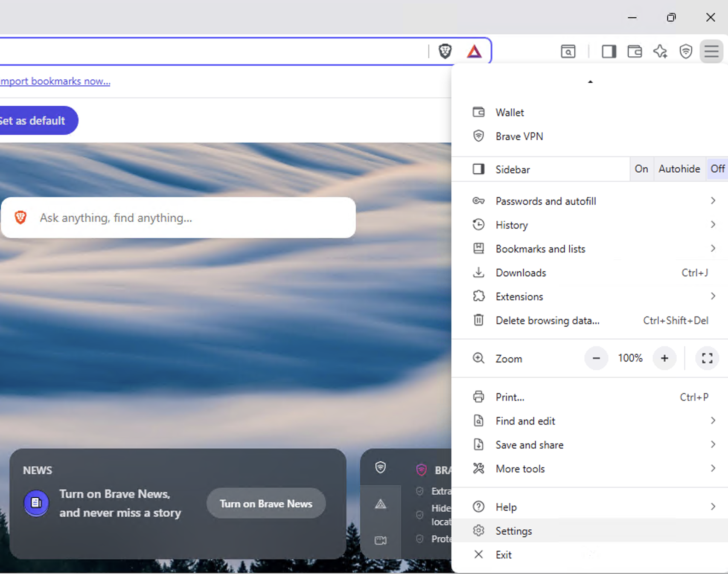The height and width of the screenshot is (574, 728).
Task: Increase zoom with the plus button
Action: (x=664, y=358)
